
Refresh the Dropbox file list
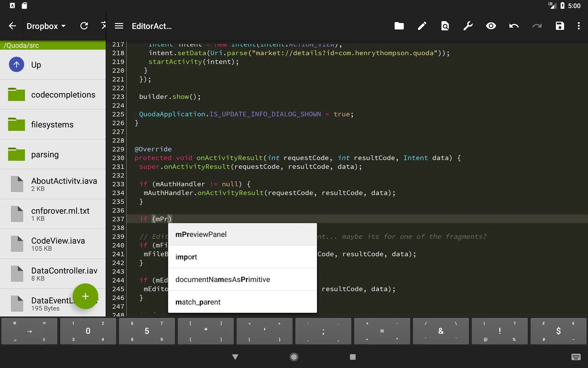(x=84, y=26)
